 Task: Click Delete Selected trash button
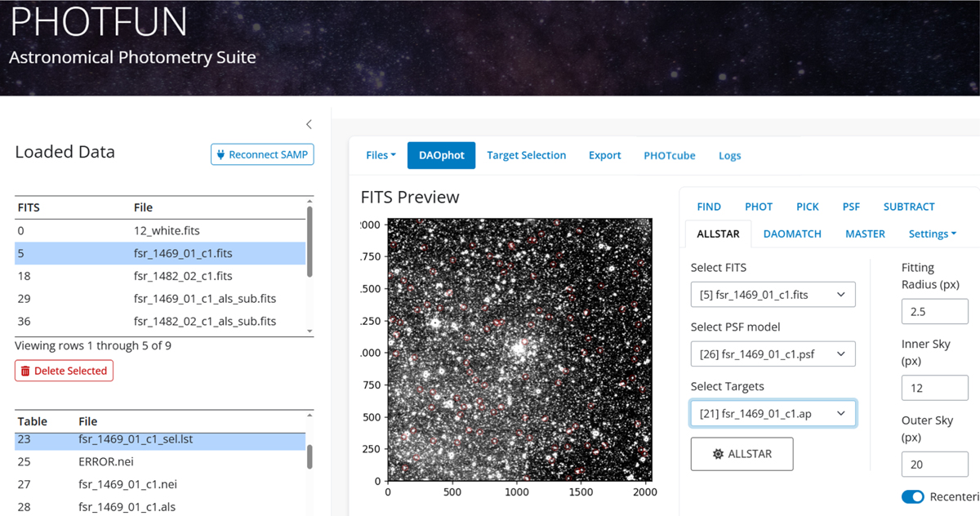click(64, 371)
